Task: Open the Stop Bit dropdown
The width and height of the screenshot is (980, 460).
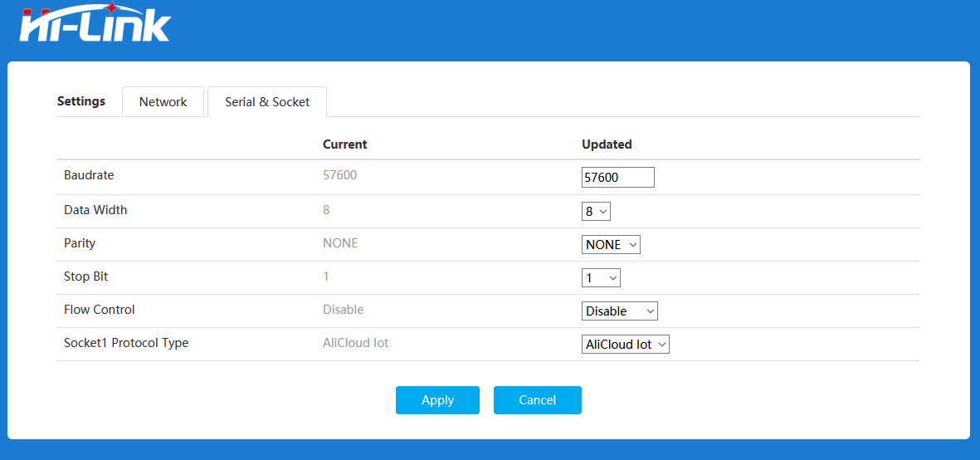Action: pyautogui.click(x=601, y=278)
